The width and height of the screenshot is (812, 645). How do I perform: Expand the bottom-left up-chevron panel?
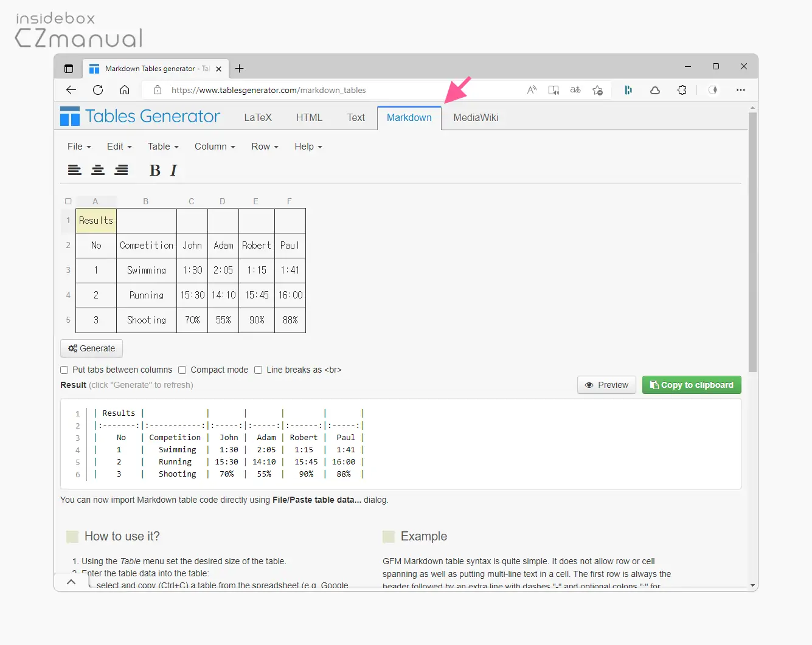(x=71, y=582)
